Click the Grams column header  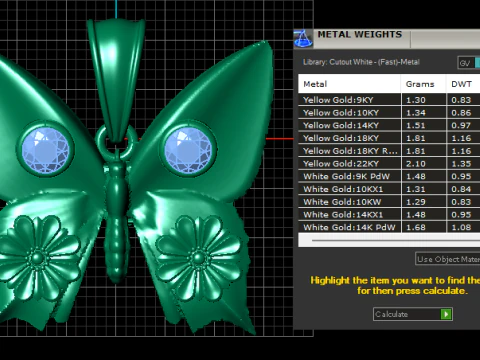423,84
